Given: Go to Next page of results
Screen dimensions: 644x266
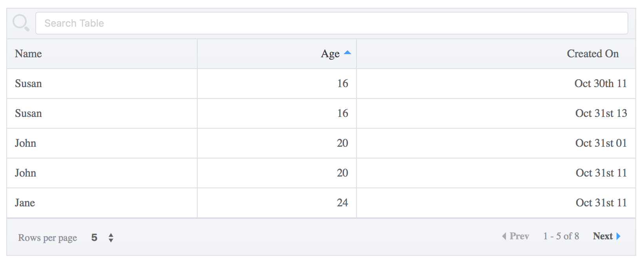Looking at the screenshot, I should 602,236.
